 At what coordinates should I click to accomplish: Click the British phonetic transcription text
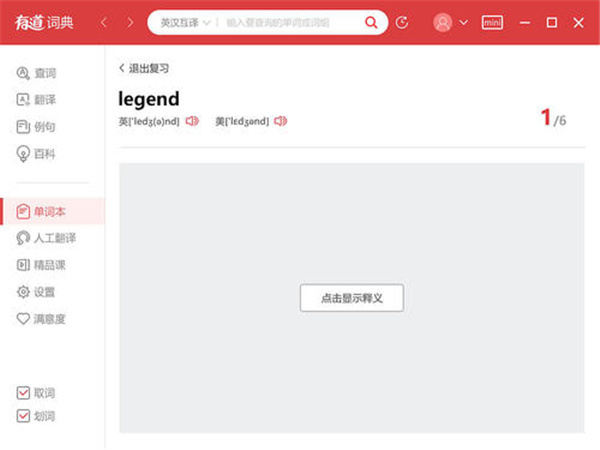click(149, 121)
